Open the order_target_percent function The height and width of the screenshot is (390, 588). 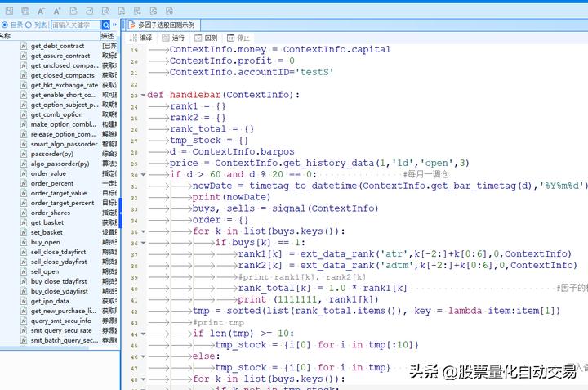(62, 203)
